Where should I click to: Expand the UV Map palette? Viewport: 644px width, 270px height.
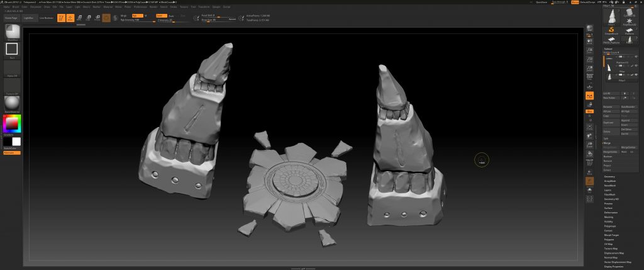pyautogui.click(x=608, y=244)
